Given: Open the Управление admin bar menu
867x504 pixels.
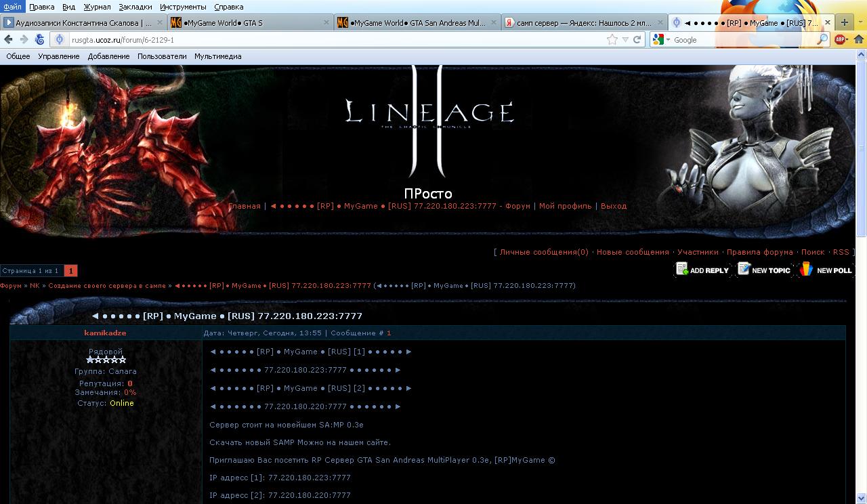Looking at the screenshot, I should pos(59,57).
